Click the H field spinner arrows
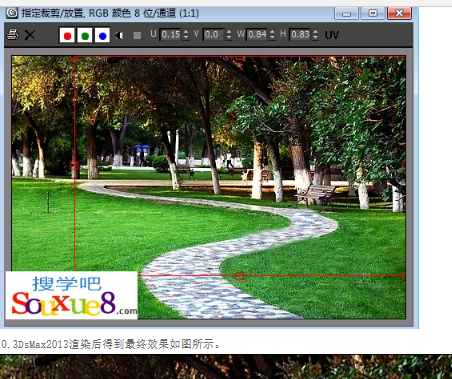452x379 pixels. 315,35
